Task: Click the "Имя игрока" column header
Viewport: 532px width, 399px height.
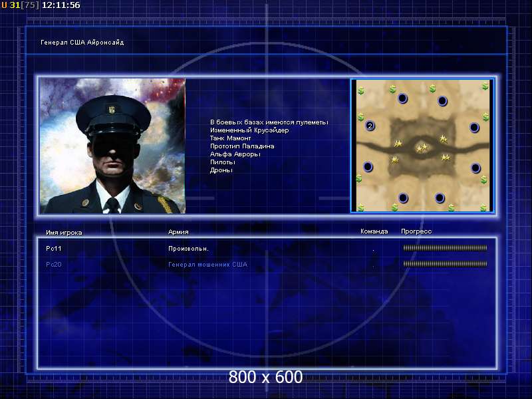Action: point(64,232)
